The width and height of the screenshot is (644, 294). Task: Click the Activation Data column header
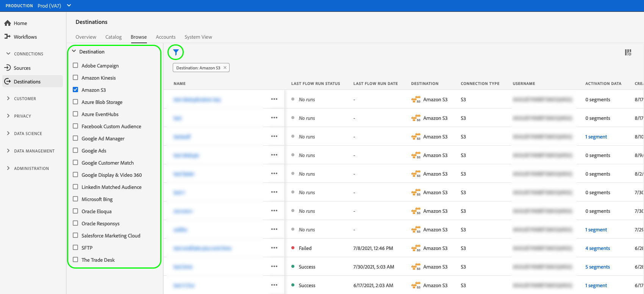[603, 83]
